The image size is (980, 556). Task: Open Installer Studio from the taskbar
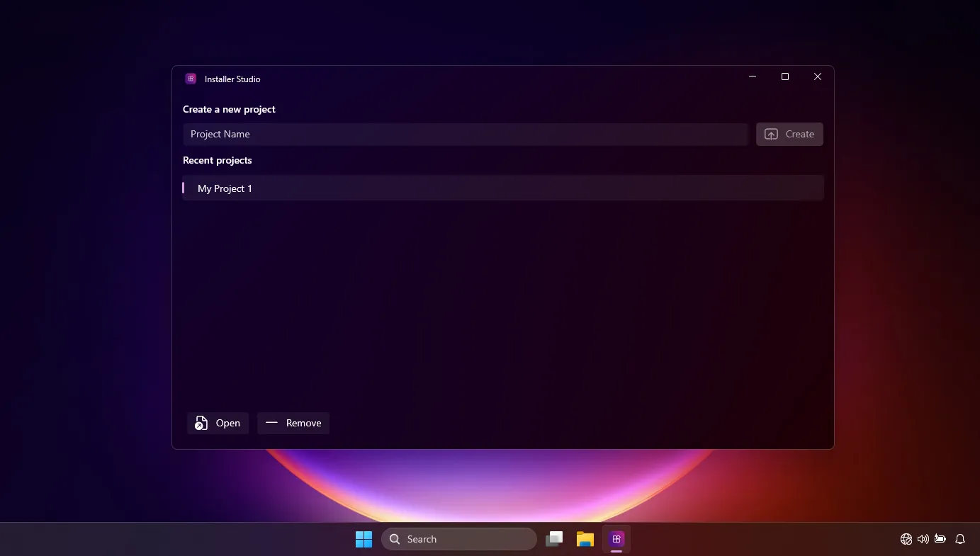point(616,539)
